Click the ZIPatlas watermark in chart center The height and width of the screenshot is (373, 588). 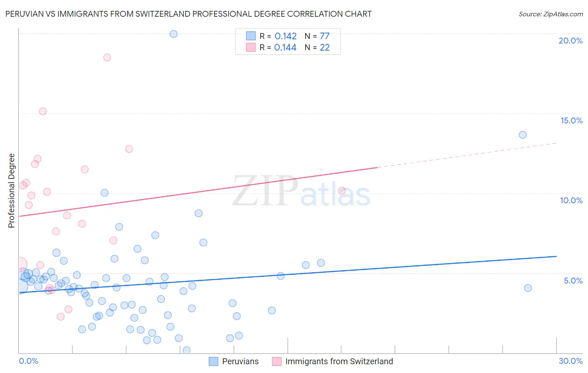coord(301,192)
